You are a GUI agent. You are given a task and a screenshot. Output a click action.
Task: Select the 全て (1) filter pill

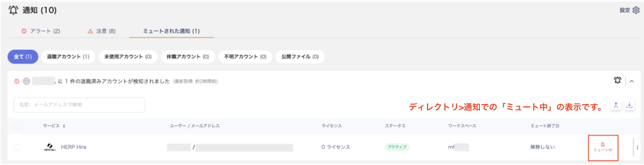pos(23,57)
